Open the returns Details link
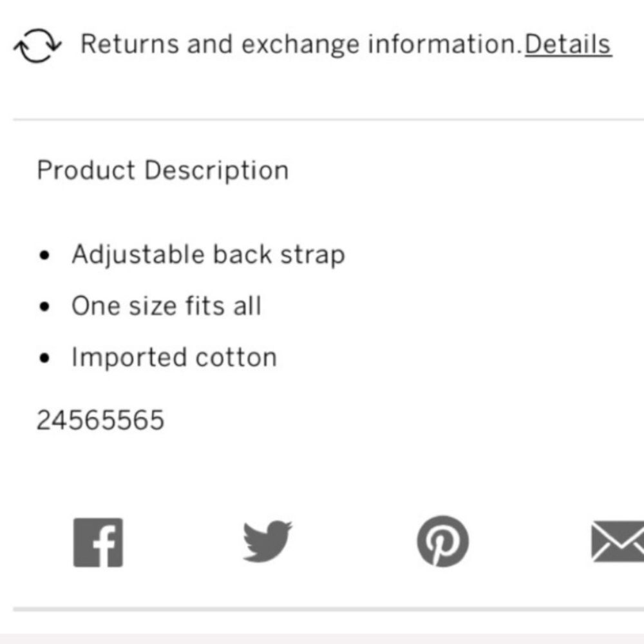This screenshot has width=644, height=644. (567, 44)
